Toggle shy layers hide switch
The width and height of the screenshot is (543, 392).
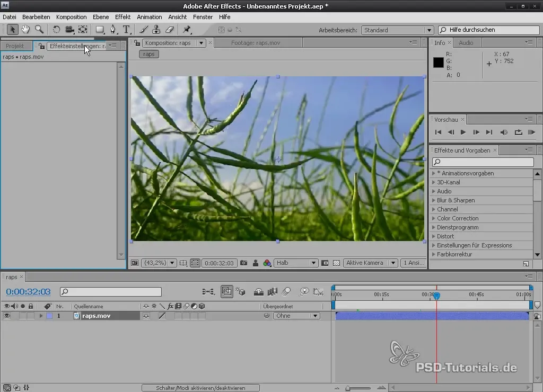pyautogui.click(x=258, y=292)
